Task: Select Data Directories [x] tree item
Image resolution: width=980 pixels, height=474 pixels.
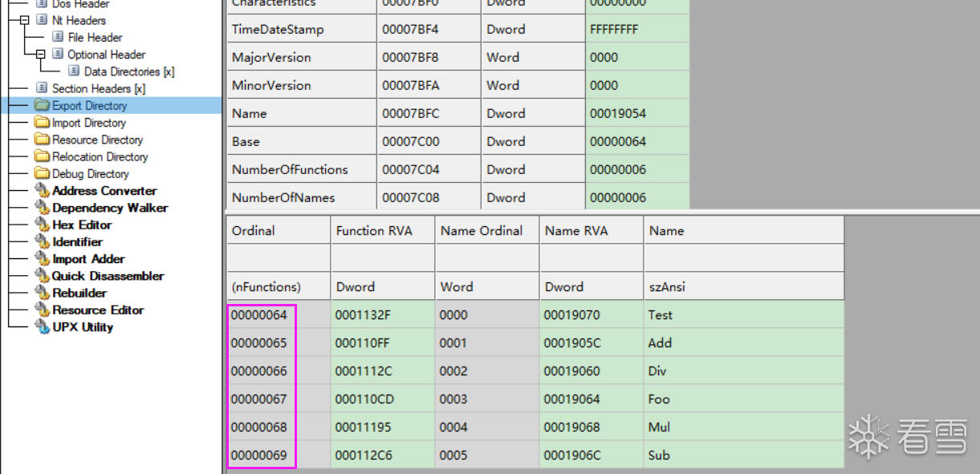Action: [x=129, y=71]
